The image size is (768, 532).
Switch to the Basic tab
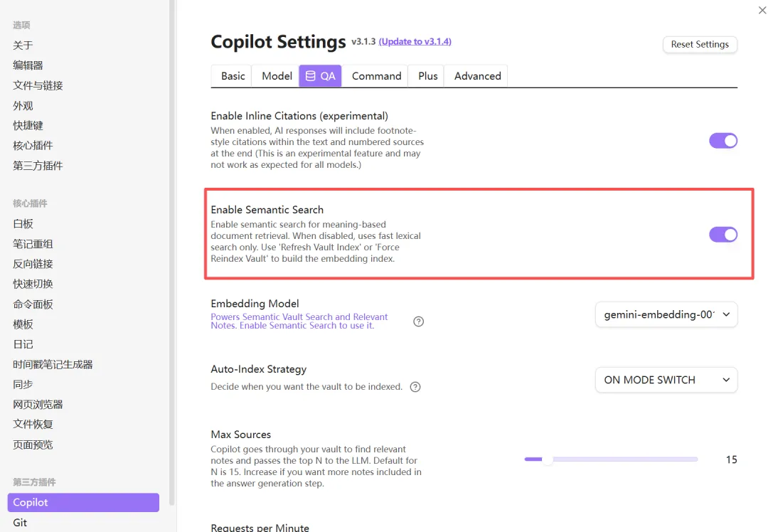(233, 76)
